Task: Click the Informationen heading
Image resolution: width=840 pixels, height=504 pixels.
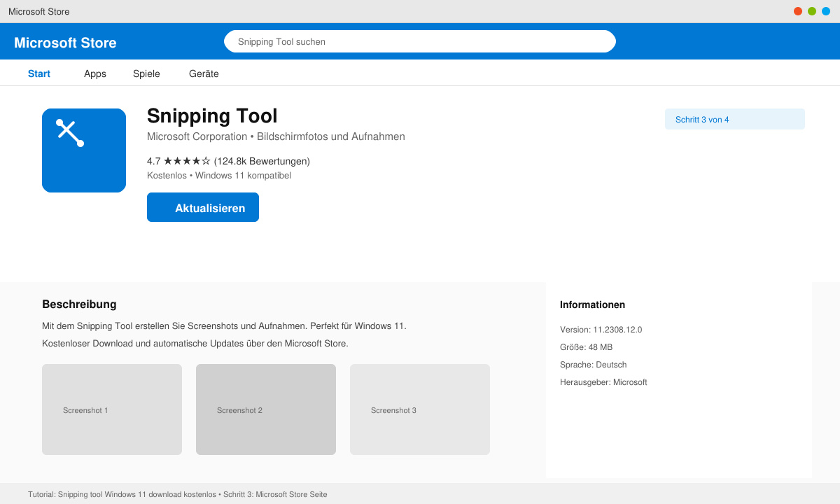Action: (x=592, y=304)
